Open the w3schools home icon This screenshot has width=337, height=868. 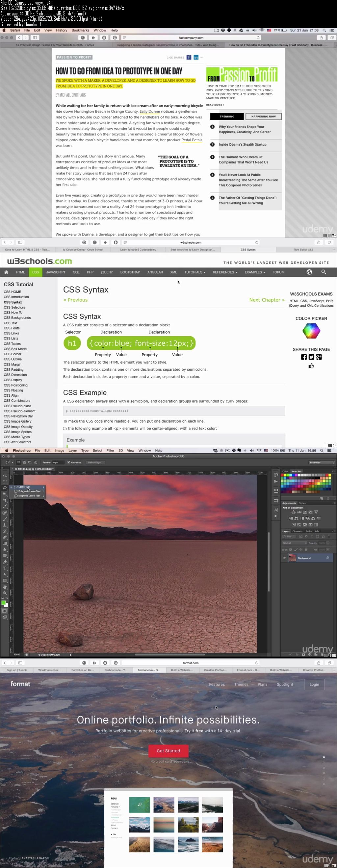[6, 272]
